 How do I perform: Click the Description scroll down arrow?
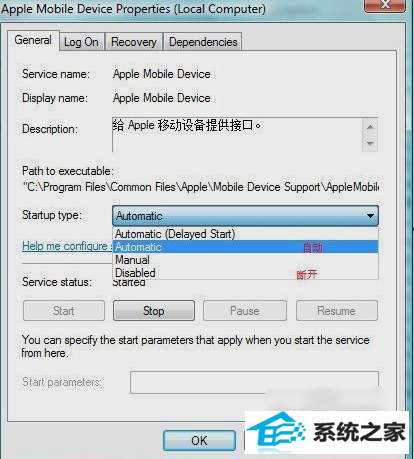pyautogui.click(x=370, y=144)
